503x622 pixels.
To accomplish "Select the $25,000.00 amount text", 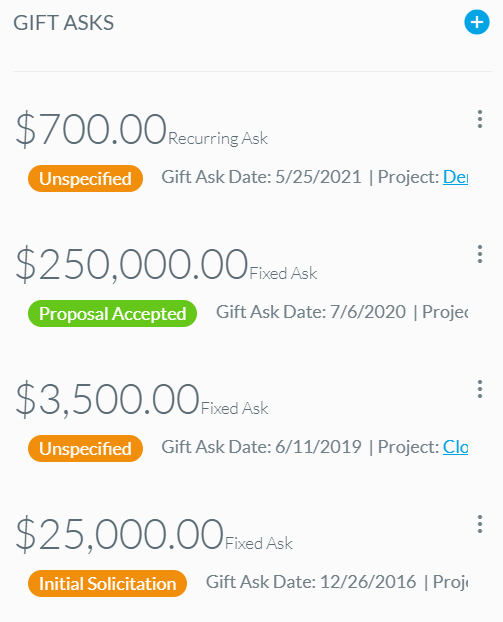I will (119, 534).
